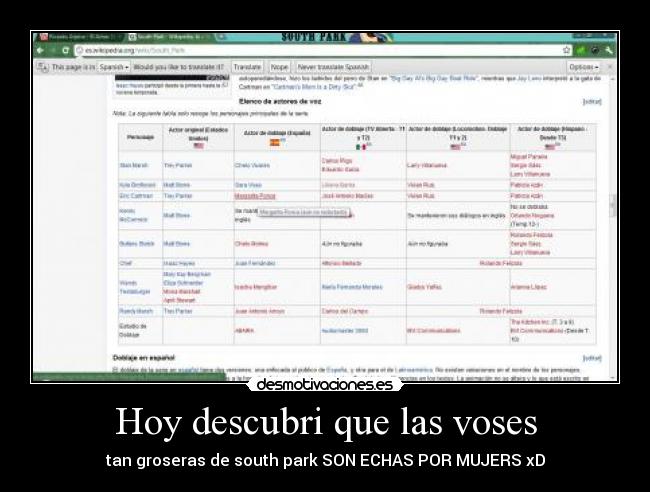Click Chelo Molina in the Butters row
Viewport: 650px width, 492px height.
251,244
